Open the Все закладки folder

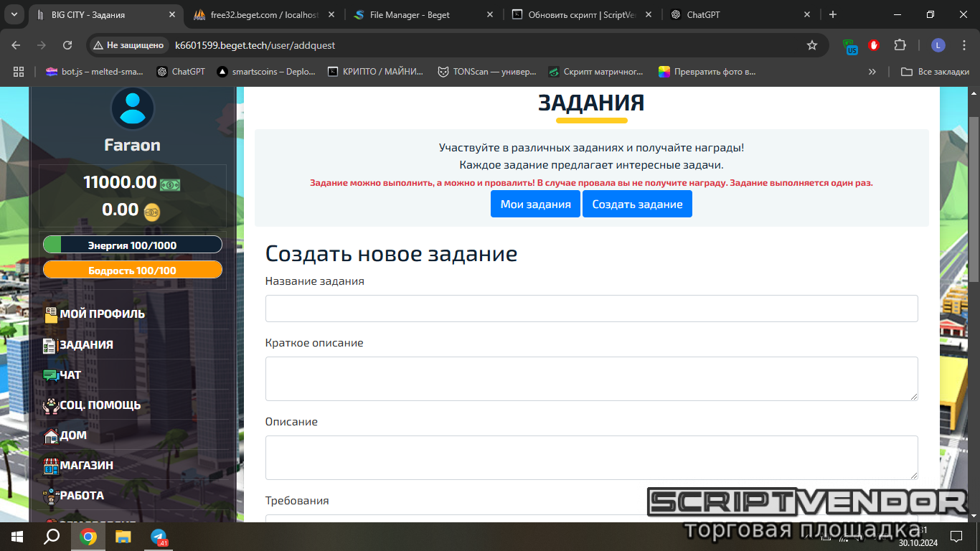[x=935, y=72]
